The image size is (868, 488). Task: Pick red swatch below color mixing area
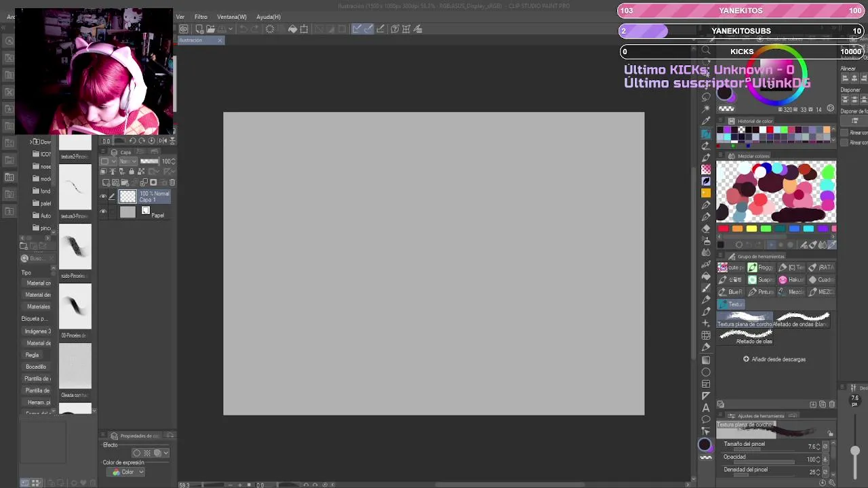pos(723,228)
